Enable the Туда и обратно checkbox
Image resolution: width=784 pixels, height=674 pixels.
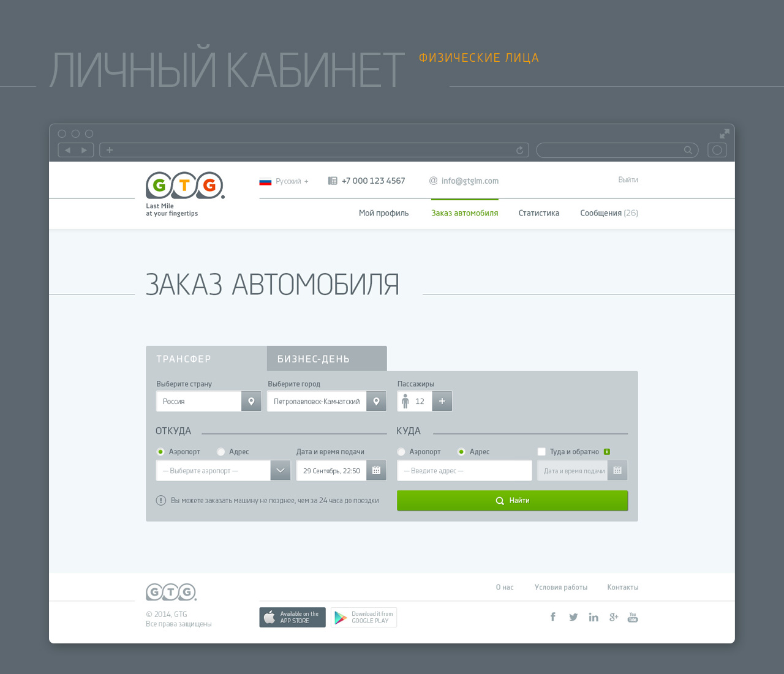541,452
